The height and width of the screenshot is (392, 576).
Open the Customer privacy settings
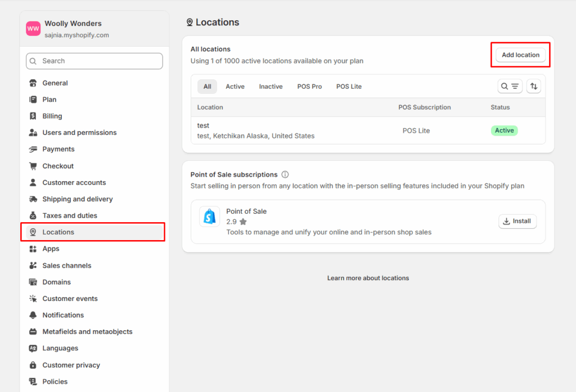71,365
